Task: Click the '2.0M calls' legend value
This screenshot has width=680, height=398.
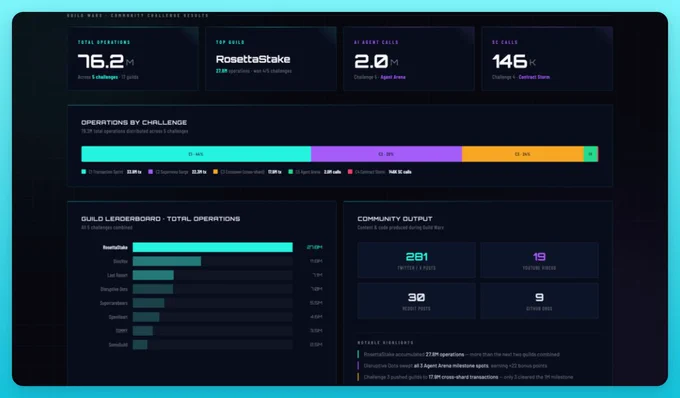Action: click(332, 172)
